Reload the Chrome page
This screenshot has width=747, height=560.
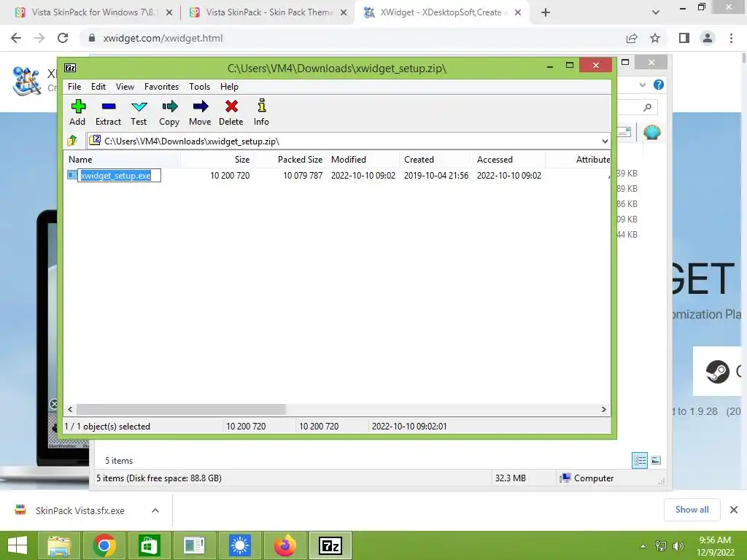coord(63,38)
